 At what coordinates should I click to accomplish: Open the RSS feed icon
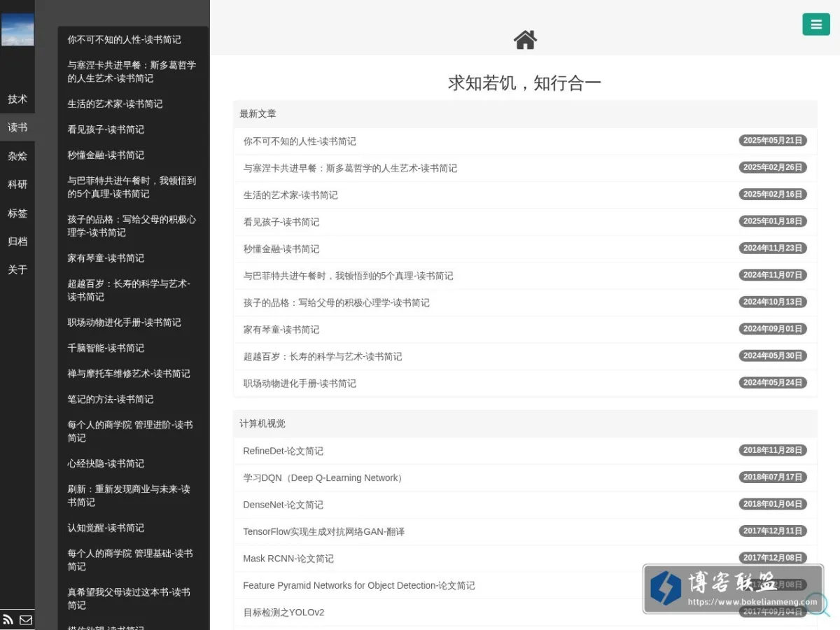pos(8,619)
